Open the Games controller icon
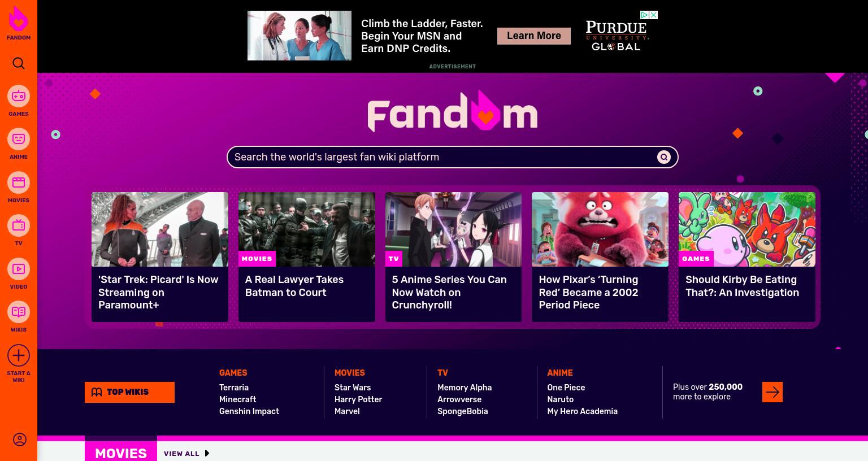This screenshot has height=461, width=868. 19,96
